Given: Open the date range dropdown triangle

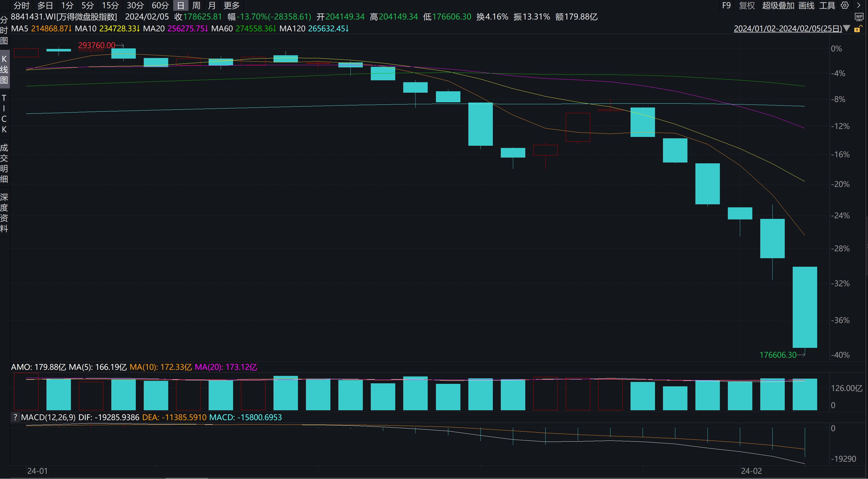Looking at the screenshot, I should pyautogui.click(x=847, y=29).
